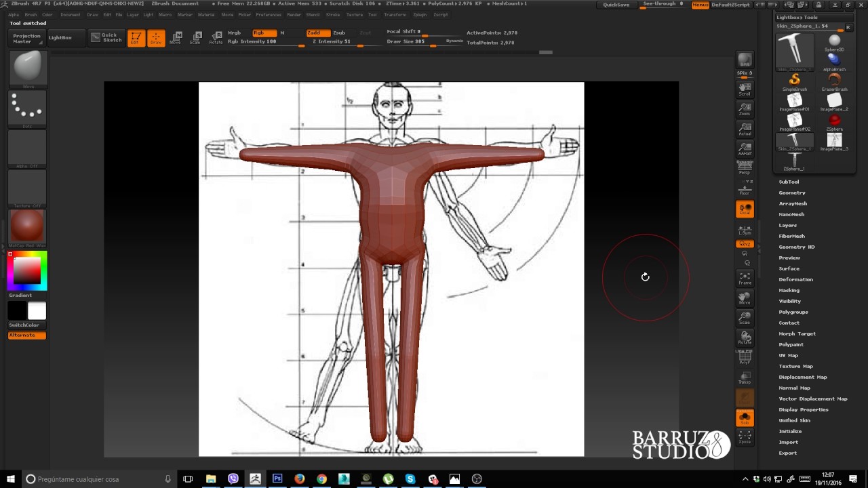This screenshot has height=488, width=868.
Task: Select the Move transform tool in top shelf
Action: click(176, 38)
